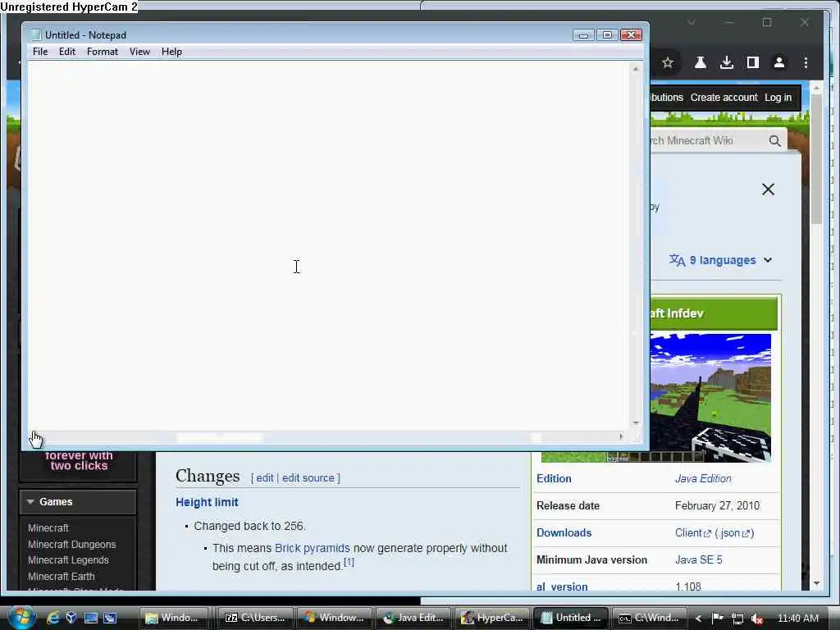
Task: Click edit source link beside Changes
Action: (308, 478)
